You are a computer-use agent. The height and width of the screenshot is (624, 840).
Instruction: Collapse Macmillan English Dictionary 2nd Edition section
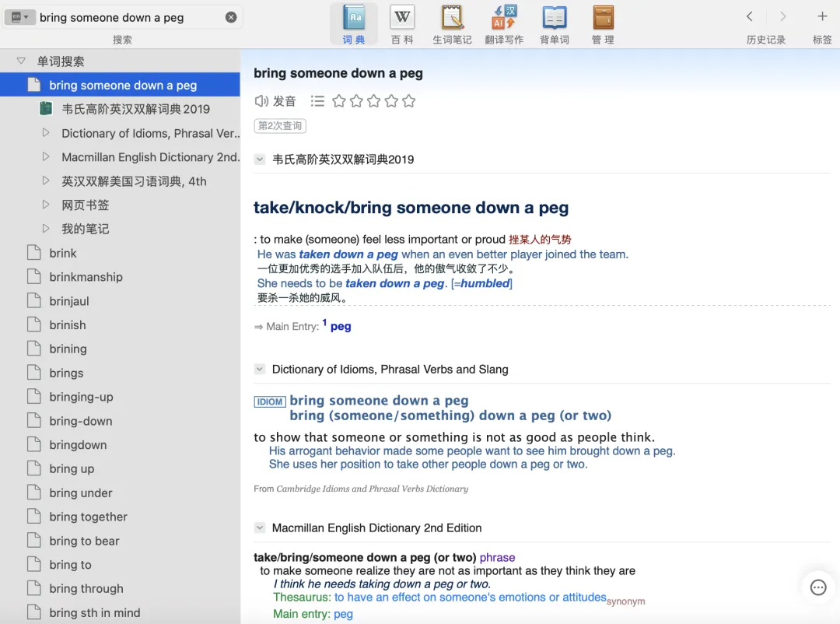click(260, 528)
